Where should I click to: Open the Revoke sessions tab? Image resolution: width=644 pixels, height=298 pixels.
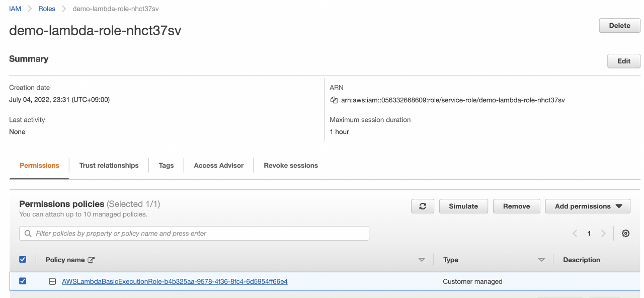coord(291,165)
